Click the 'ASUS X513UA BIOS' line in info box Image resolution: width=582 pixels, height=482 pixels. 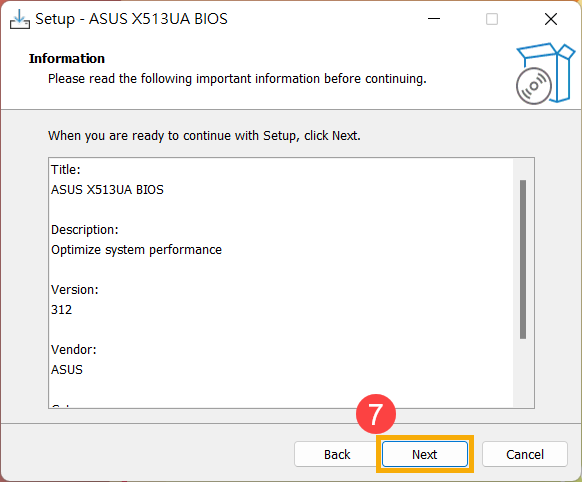tap(107, 190)
